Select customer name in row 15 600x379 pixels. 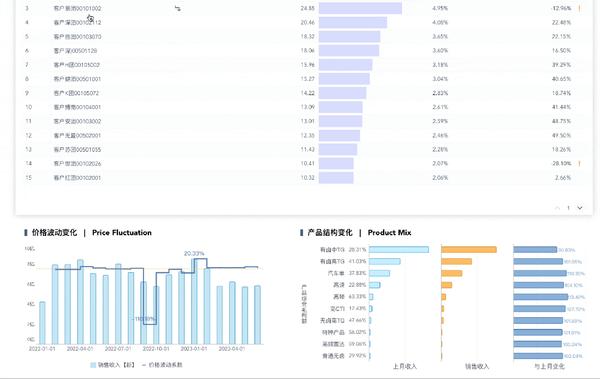pos(77,178)
